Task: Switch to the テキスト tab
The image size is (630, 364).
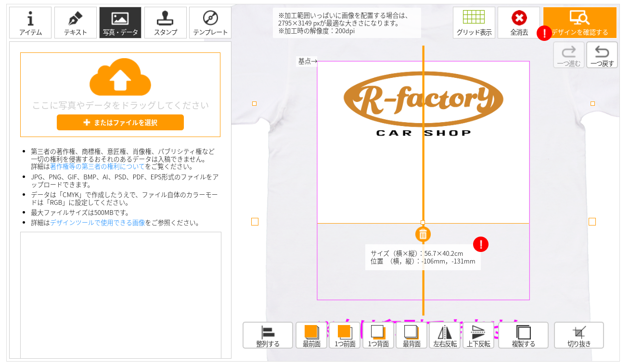Action: (76, 23)
